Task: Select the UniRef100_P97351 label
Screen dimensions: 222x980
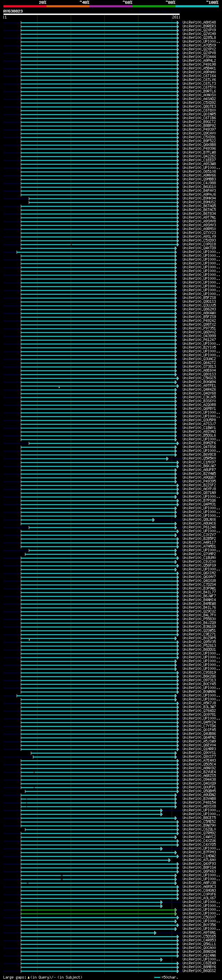Action: click(x=199, y=328)
